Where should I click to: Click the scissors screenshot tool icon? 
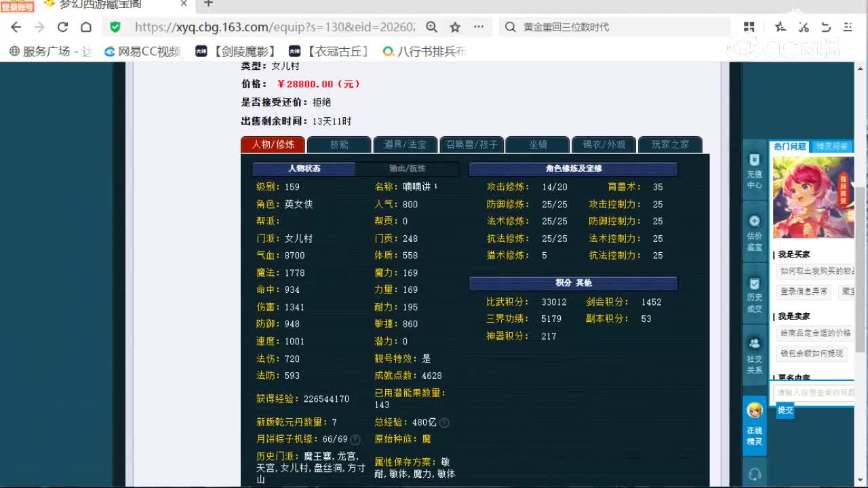pyautogui.click(x=804, y=27)
